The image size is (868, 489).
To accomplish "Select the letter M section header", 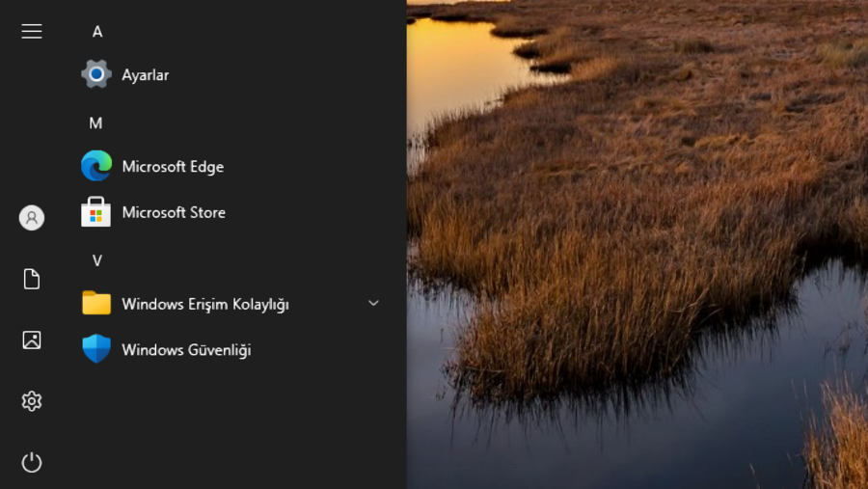I will click(96, 123).
